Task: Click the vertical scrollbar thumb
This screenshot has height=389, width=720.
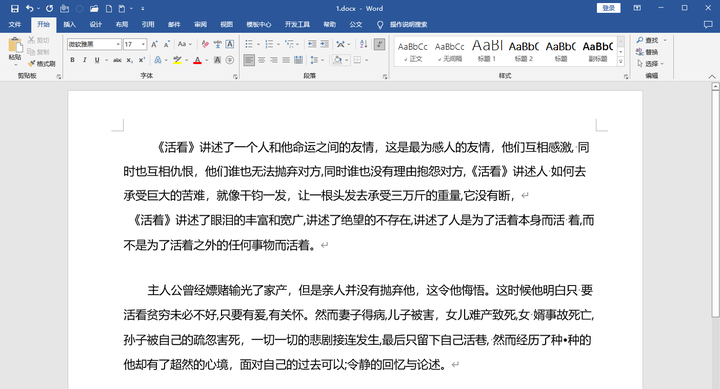Action: (715, 203)
